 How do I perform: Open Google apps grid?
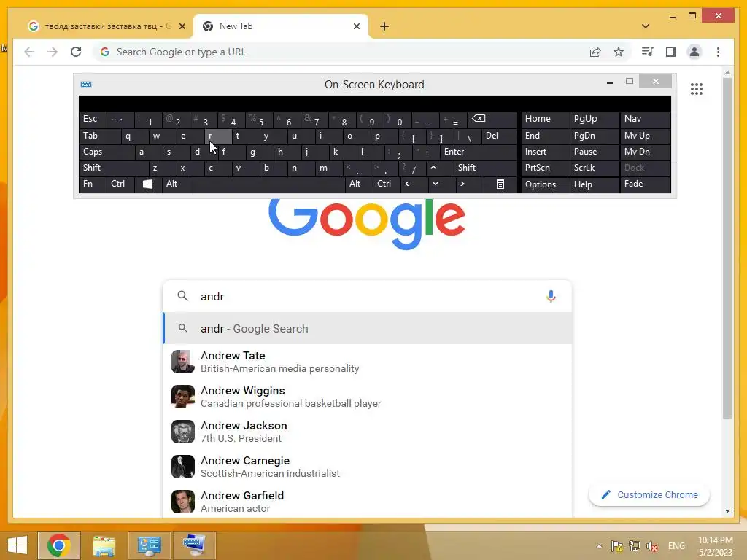point(696,88)
